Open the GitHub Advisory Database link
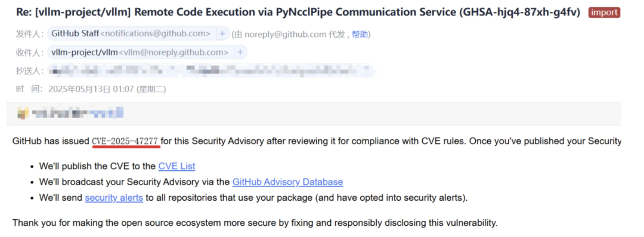This screenshot has height=237, width=644. click(x=287, y=182)
